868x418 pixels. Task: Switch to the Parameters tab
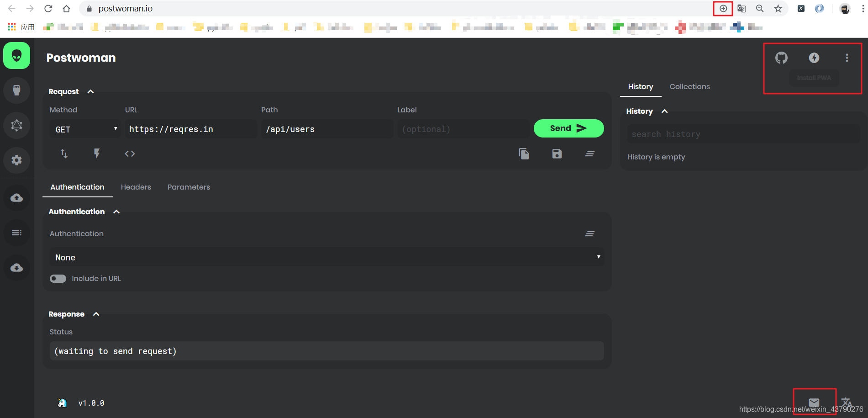189,187
